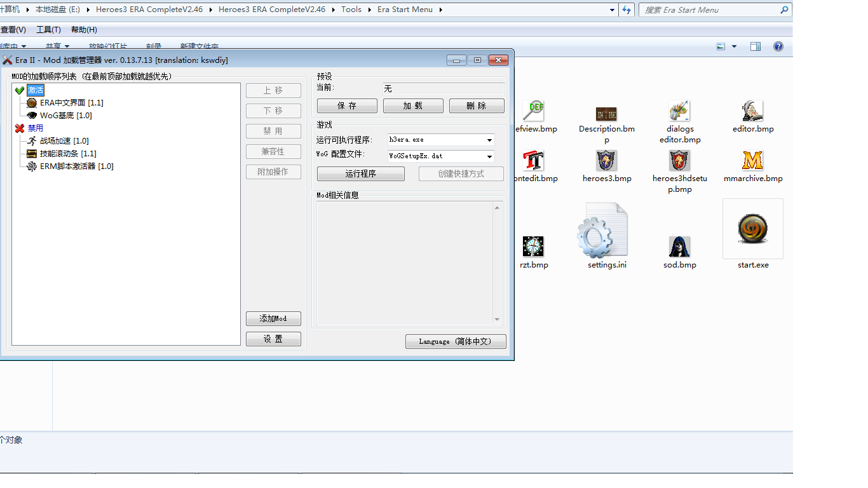Select rzt.bmp file icon in Explorer
868x488 pixels.
pyautogui.click(x=532, y=247)
